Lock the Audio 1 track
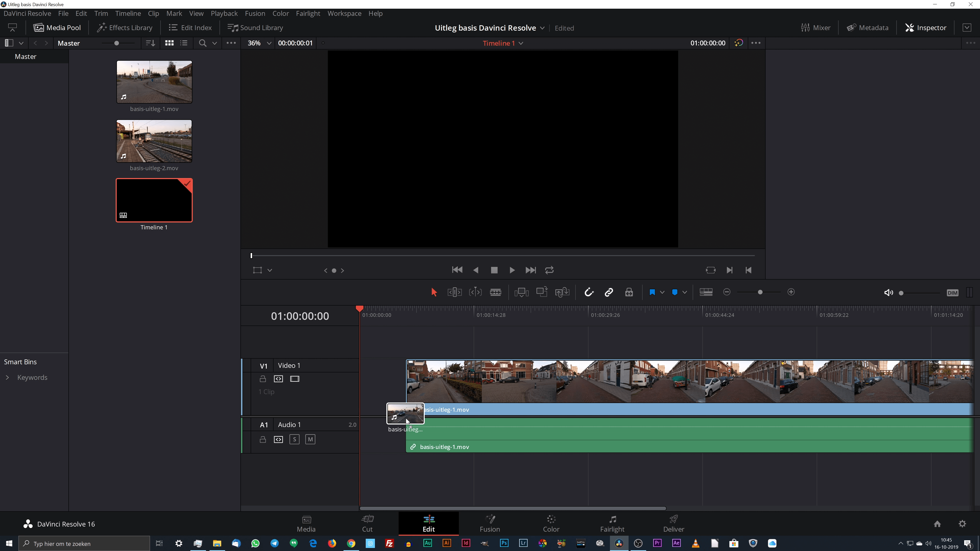The width and height of the screenshot is (980, 551). (263, 440)
